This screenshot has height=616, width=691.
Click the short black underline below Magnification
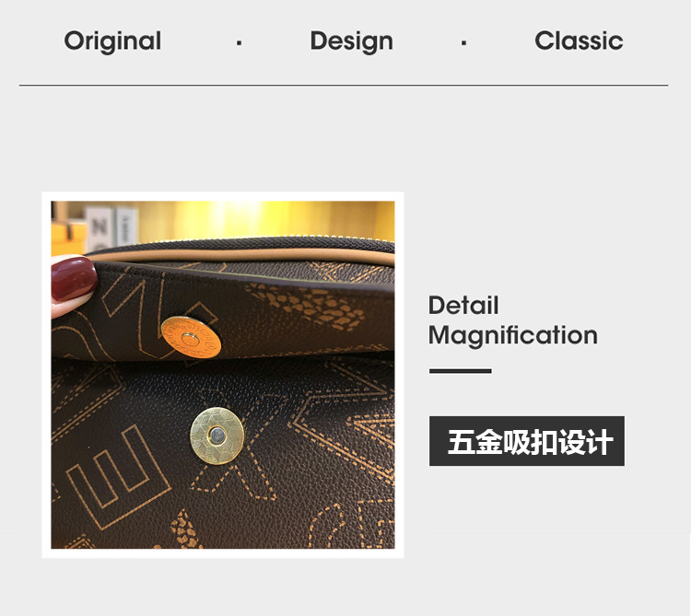(x=460, y=371)
